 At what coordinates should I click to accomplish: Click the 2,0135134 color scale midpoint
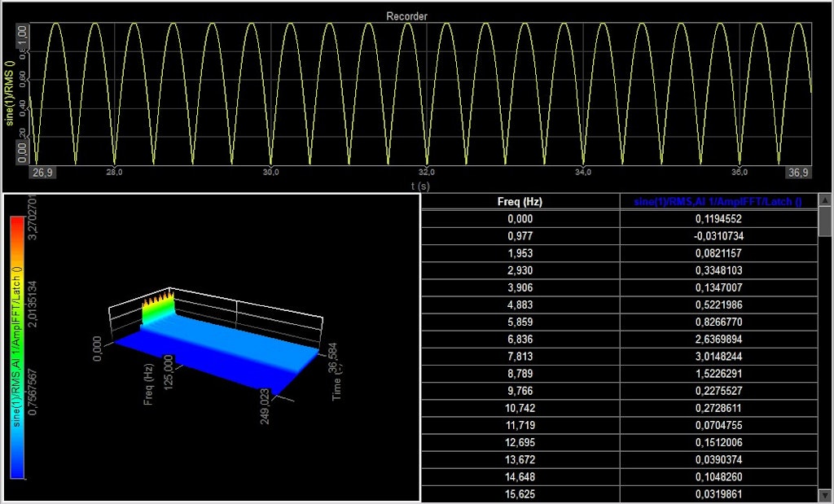(x=33, y=304)
